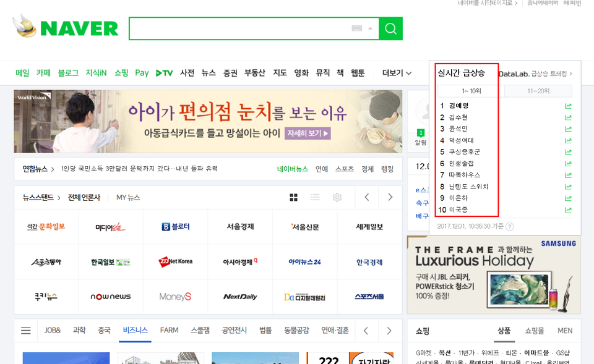Select MY 뉴스 tab
This screenshot has height=364, width=594.
point(128,198)
